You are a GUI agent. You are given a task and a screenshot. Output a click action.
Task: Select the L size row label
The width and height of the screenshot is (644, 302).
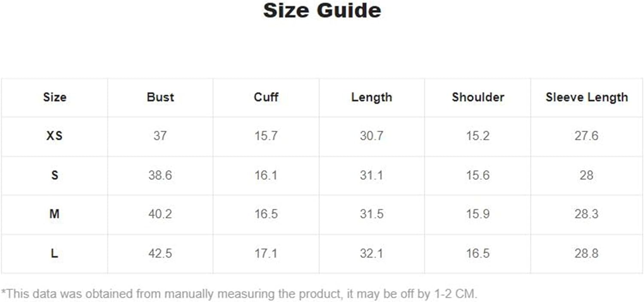(x=55, y=254)
